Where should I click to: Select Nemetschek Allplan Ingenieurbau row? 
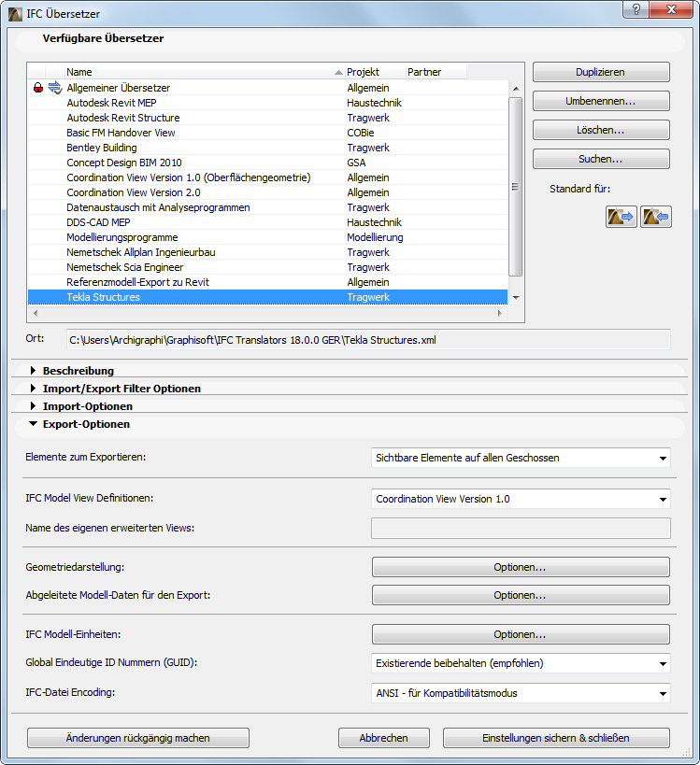coord(267,252)
